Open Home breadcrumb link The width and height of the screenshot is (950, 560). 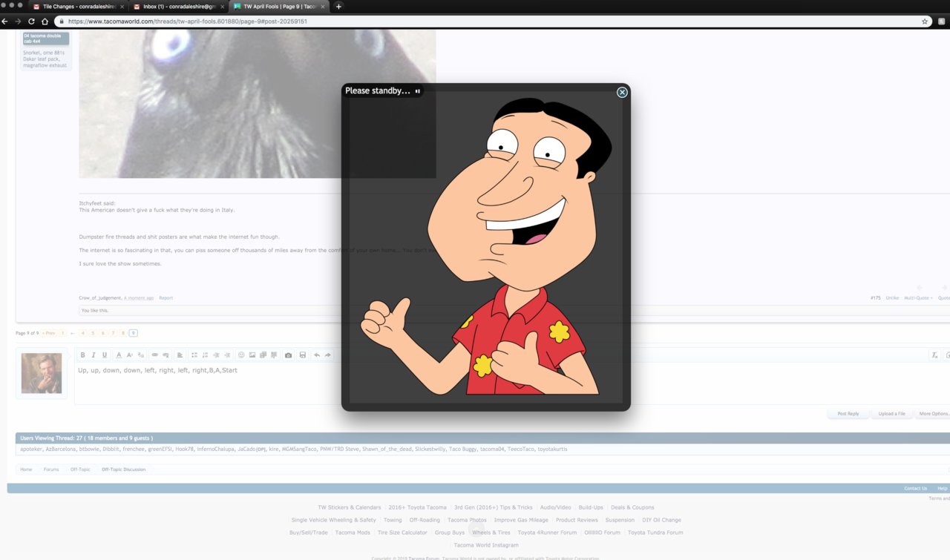[26, 470]
